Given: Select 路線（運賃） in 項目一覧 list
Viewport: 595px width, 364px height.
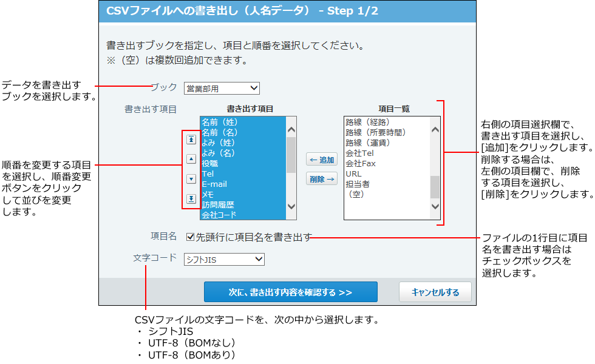Looking at the screenshot, I should coord(387,143).
